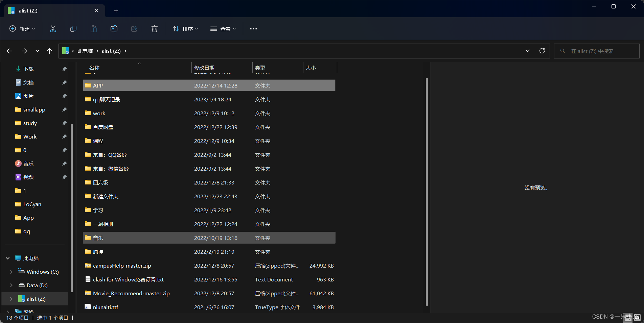Collapse the 此电脑 tree node
Viewport: 644px width, 323px height.
pyautogui.click(x=8, y=258)
